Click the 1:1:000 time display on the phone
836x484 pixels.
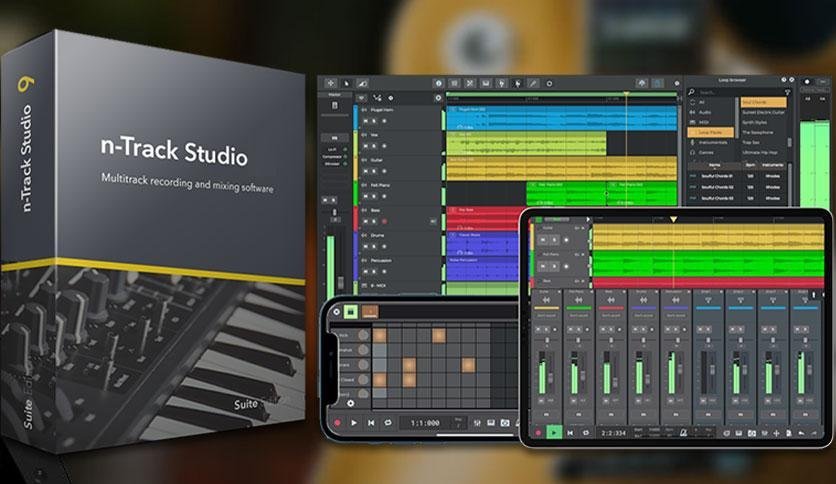(419, 423)
